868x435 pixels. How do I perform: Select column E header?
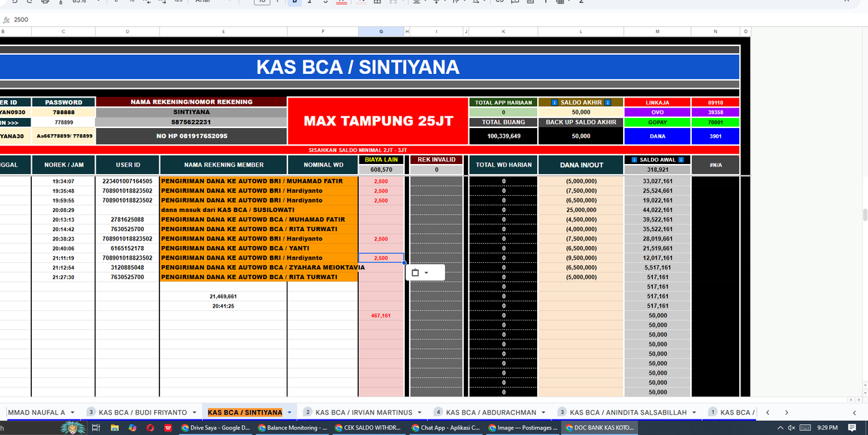point(223,31)
